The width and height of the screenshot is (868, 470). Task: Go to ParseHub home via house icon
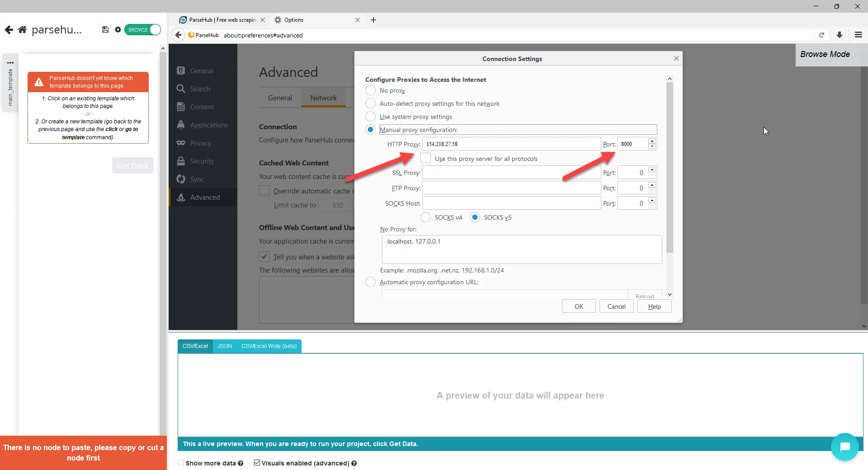tap(22, 30)
